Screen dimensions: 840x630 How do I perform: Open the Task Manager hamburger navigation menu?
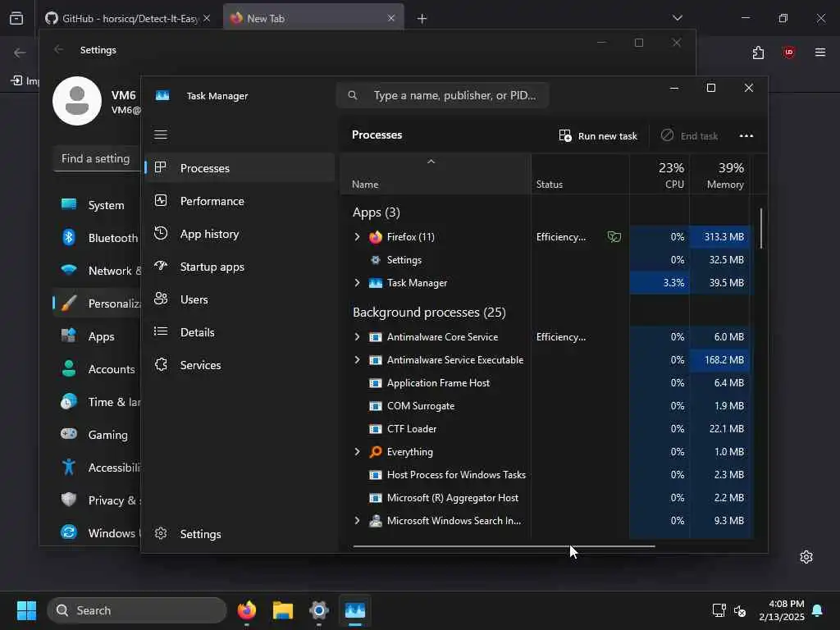point(161,135)
